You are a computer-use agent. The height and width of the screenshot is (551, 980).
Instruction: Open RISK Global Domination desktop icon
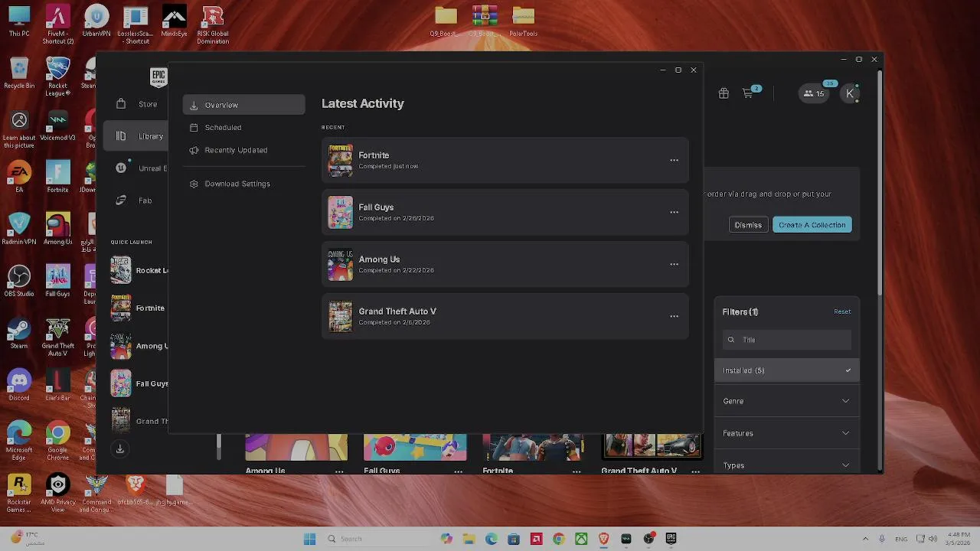pyautogui.click(x=213, y=24)
